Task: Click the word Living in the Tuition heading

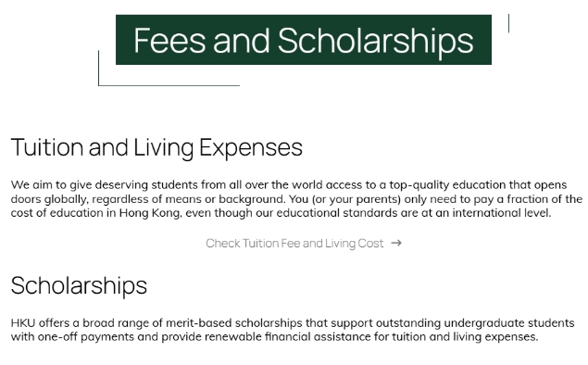Action: click(x=164, y=148)
